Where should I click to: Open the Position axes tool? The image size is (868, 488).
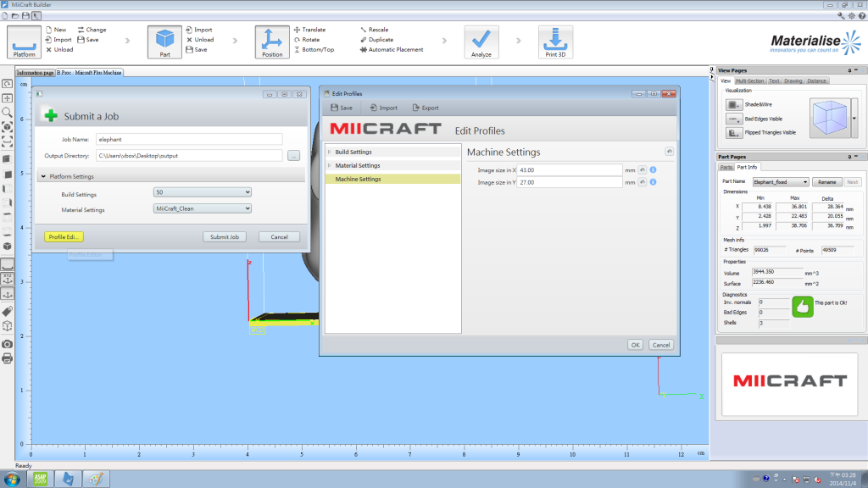click(x=272, y=42)
